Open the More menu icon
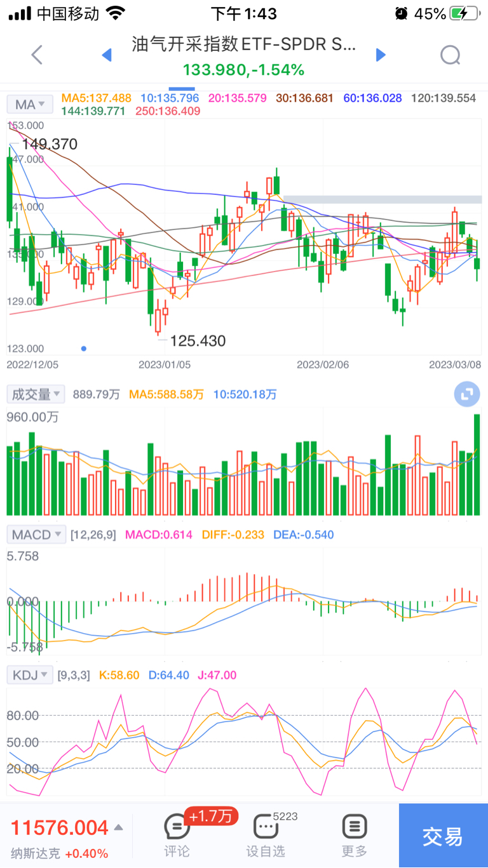 pyautogui.click(x=355, y=827)
